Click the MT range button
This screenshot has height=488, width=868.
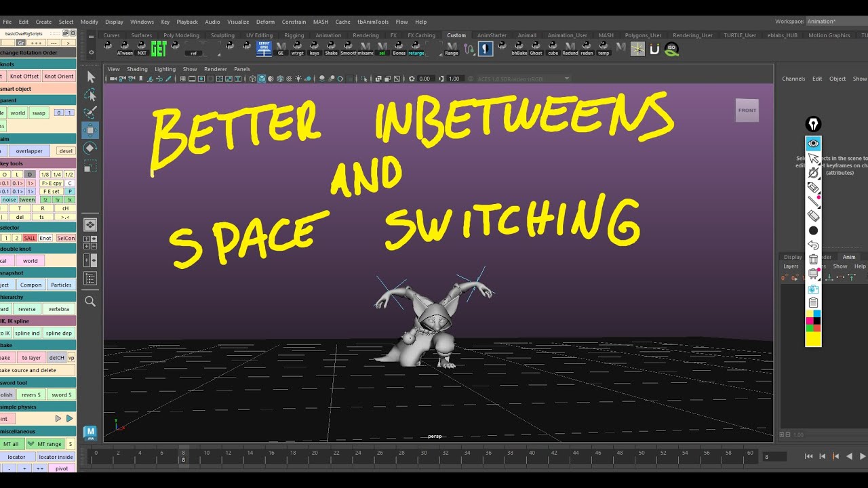coord(45,444)
